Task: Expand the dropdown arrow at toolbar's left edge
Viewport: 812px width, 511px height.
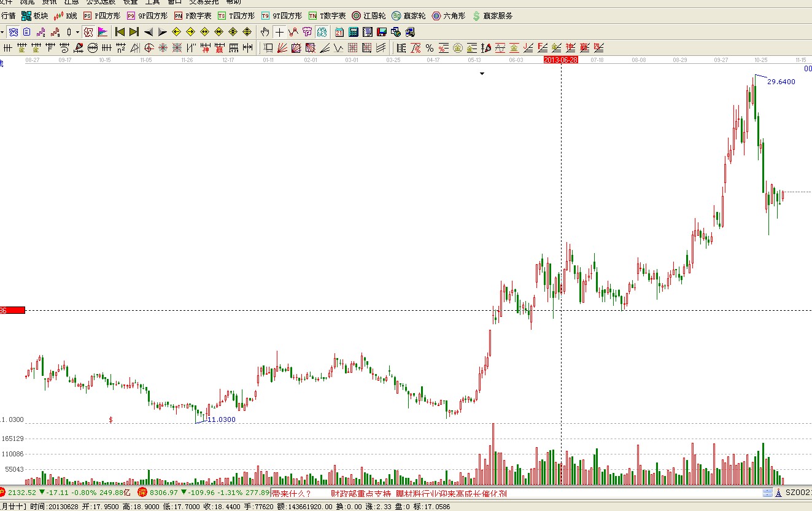Action: click(x=2, y=32)
